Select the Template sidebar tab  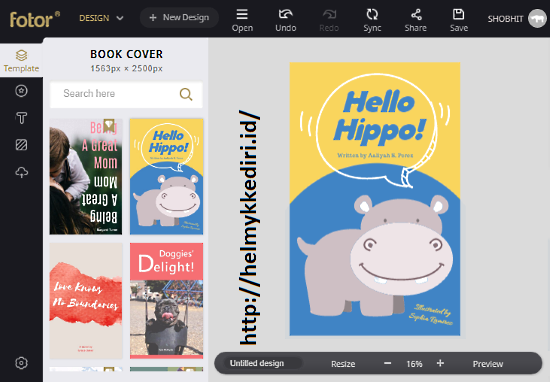pyautogui.click(x=21, y=61)
